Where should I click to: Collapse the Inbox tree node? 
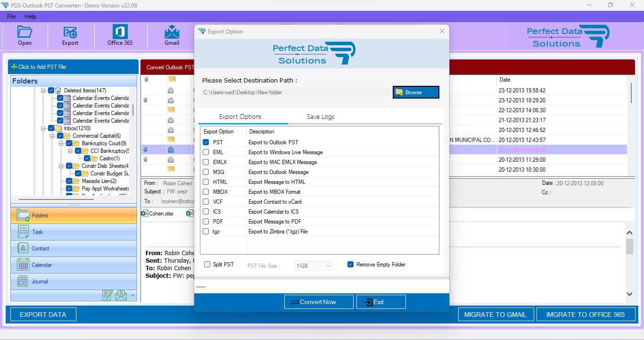(43, 128)
